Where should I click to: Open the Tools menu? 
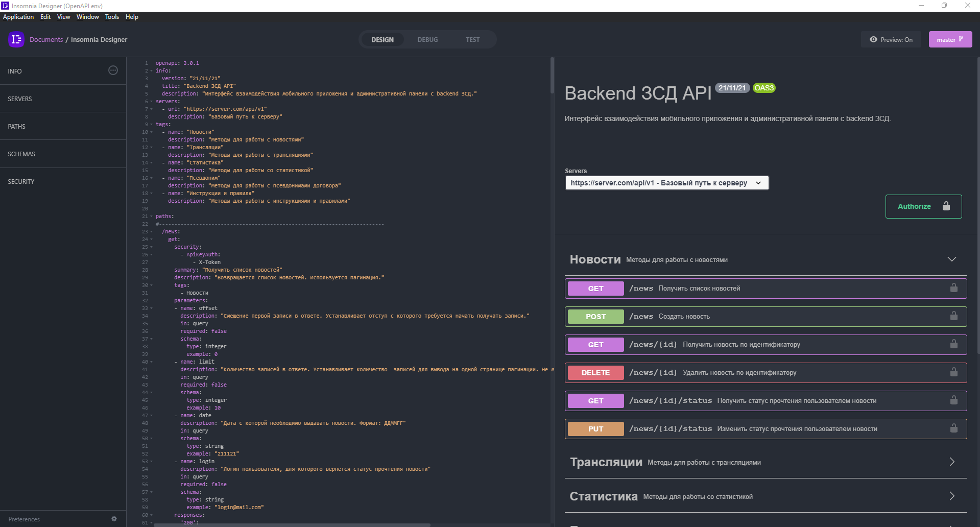(112, 17)
